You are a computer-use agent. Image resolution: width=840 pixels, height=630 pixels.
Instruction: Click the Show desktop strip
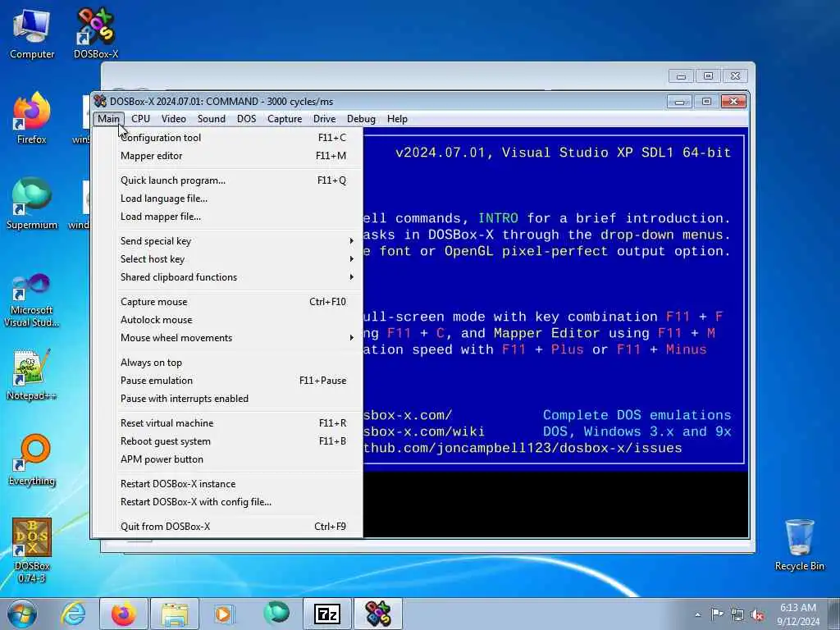click(836, 614)
